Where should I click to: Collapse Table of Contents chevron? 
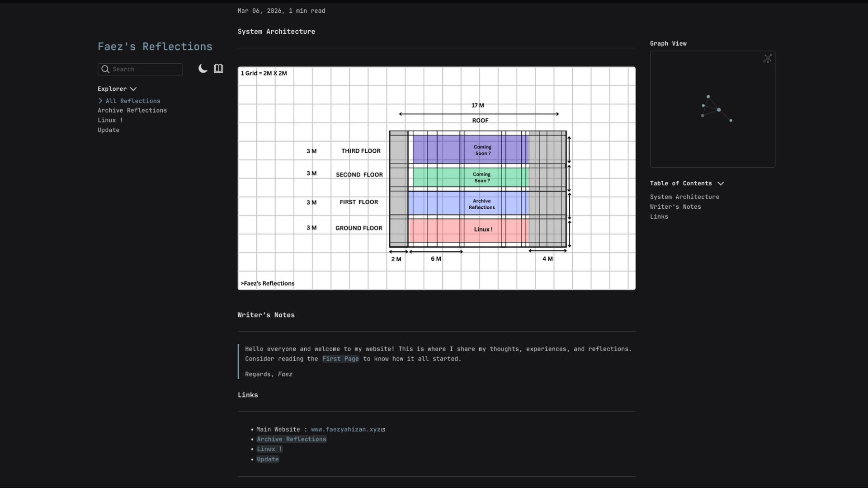[721, 183]
